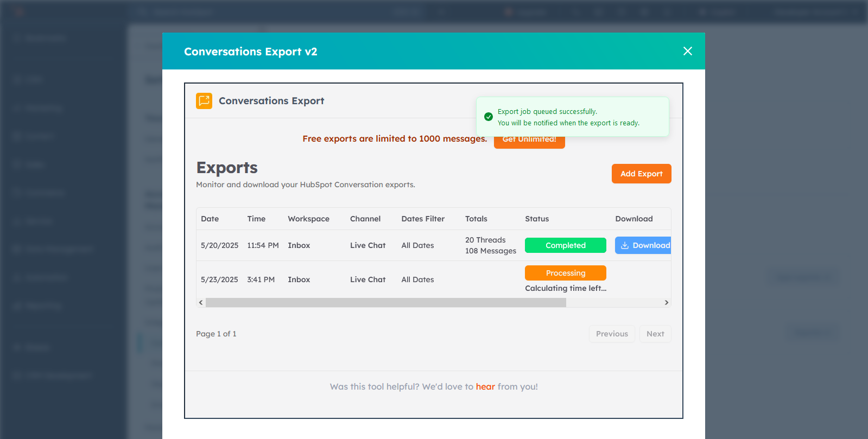Click Inbox in the 5/20/2025 row
This screenshot has height=439, width=868.
pyautogui.click(x=299, y=245)
